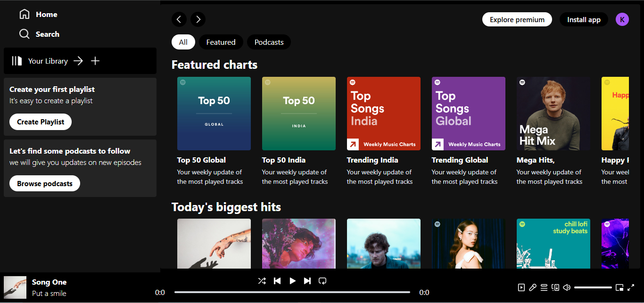
Task: Click the Song One album thumbnail
Action: tap(15, 287)
